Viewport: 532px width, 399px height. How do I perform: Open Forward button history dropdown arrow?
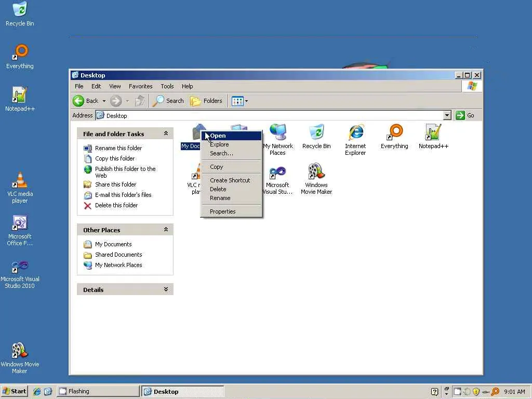click(127, 101)
